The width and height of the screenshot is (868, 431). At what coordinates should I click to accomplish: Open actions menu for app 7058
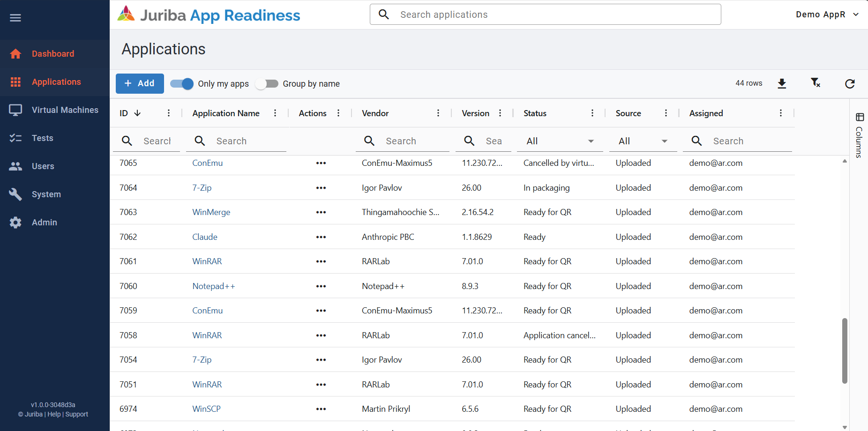[321, 335]
